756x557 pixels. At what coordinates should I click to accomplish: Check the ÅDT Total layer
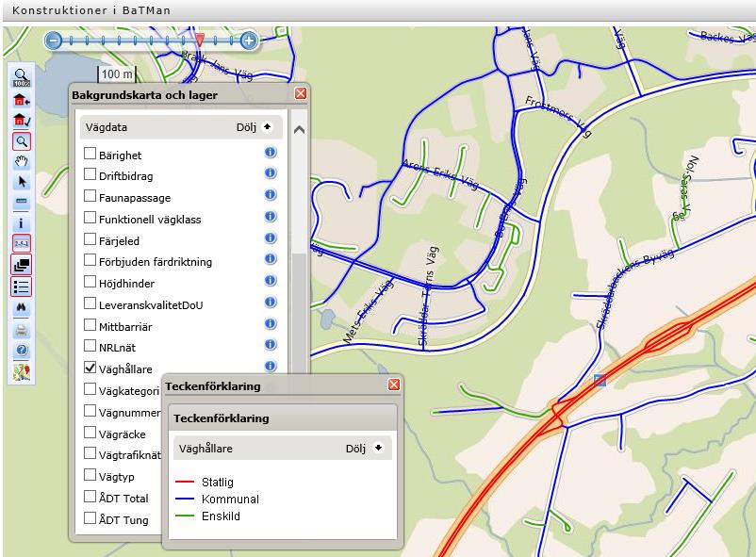90,497
